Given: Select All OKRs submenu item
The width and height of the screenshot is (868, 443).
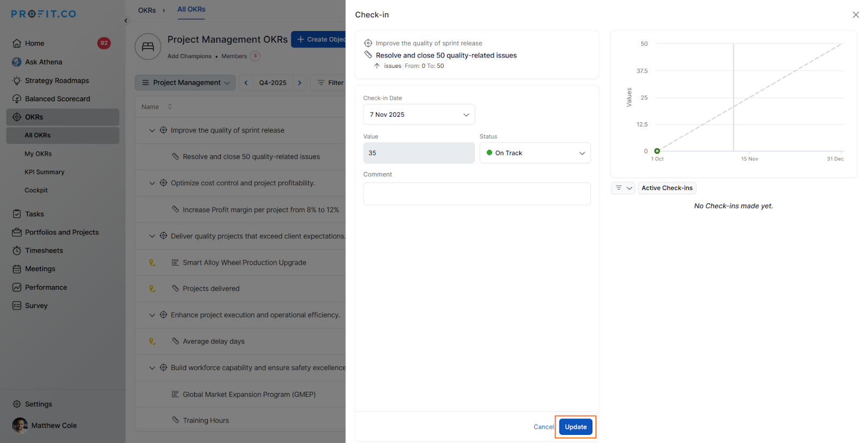Looking at the screenshot, I should point(63,135).
